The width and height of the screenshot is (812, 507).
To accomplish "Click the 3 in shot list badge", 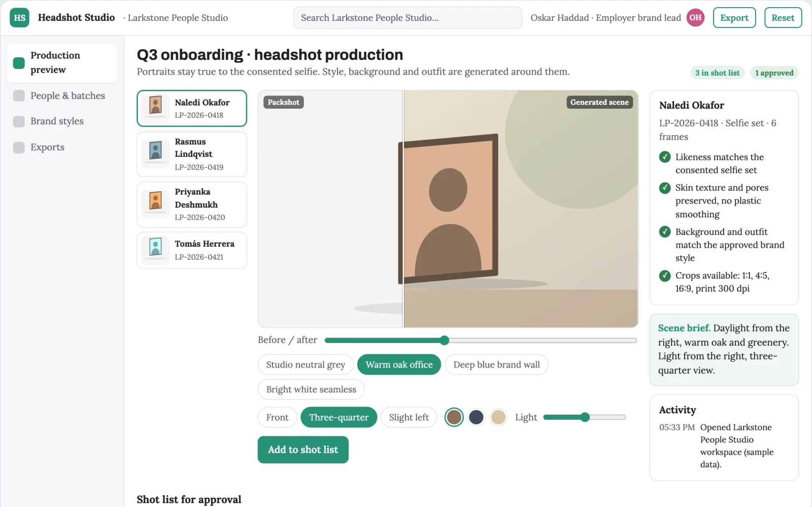I will [x=717, y=73].
